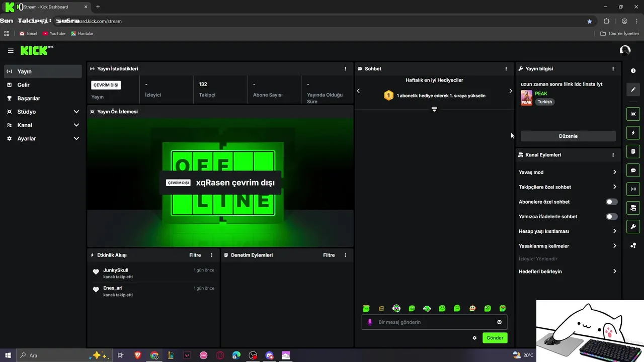Click the pencil edit icon in sidebar

point(633,89)
